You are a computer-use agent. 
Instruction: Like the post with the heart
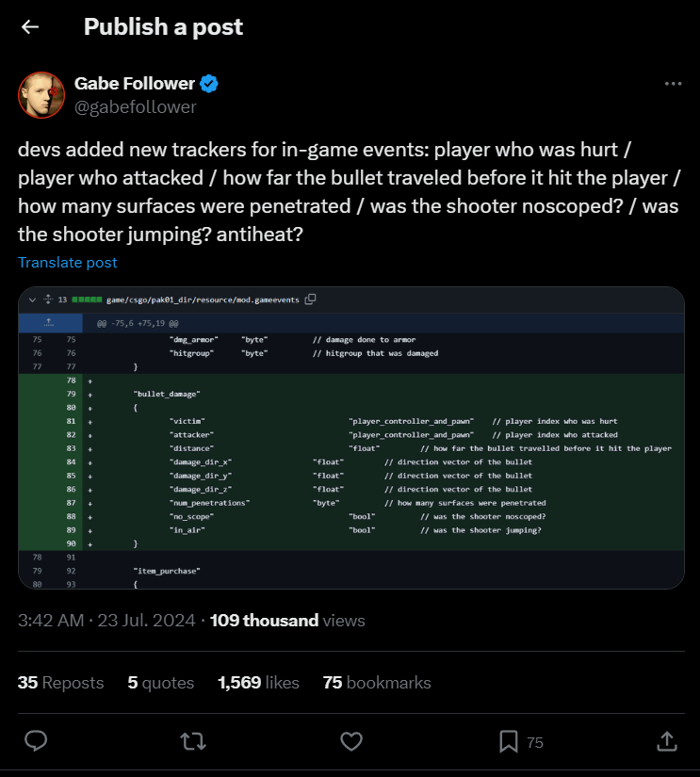tap(351, 742)
